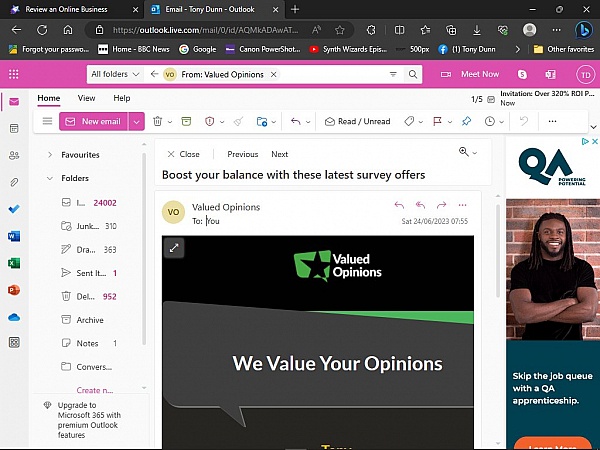The height and width of the screenshot is (450, 600).
Task: Click the New email button
Action: click(93, 121)
